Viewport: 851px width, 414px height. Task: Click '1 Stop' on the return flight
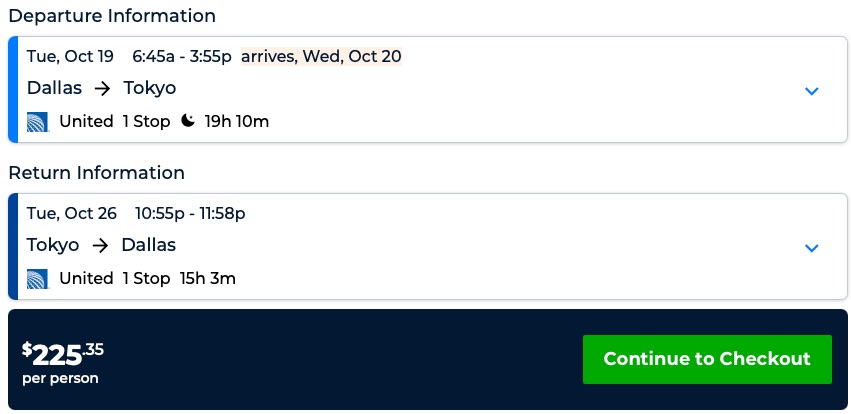pyautogui.click(x=146, y=279)
